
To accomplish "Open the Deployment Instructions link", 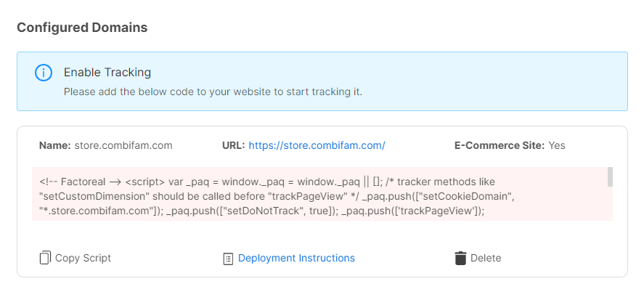I will 296,258.
